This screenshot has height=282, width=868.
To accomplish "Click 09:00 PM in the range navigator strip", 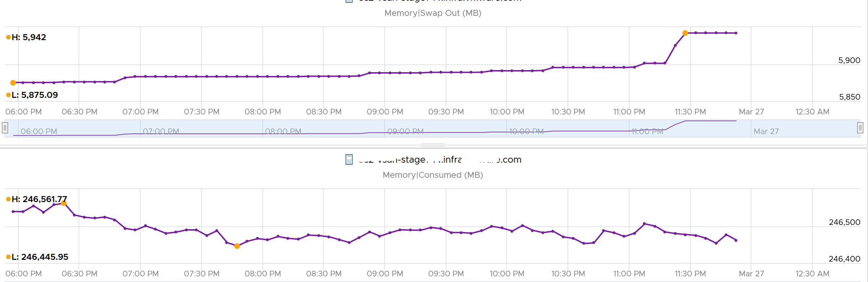I will point(405,131).
